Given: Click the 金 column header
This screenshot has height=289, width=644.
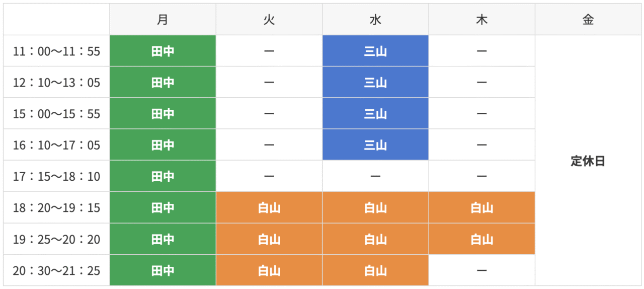Looking at the screenshot, I should coord(588,20).
